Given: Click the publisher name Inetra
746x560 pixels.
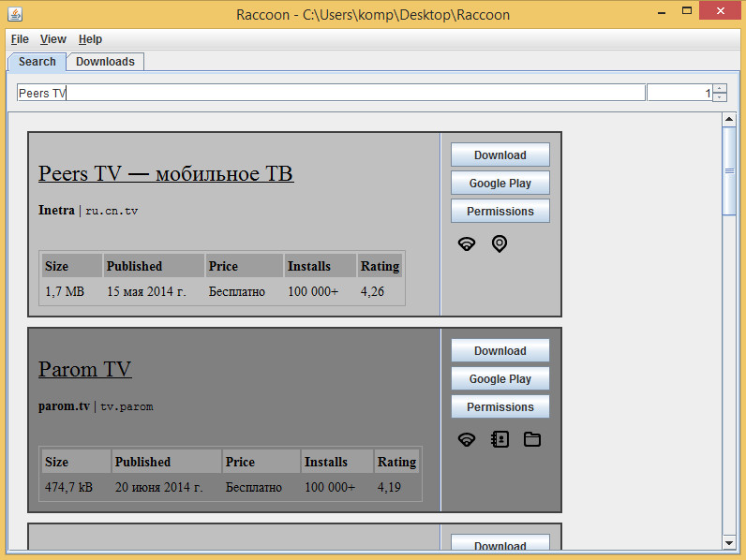Looking at the screenshot, I should (56, 210).
